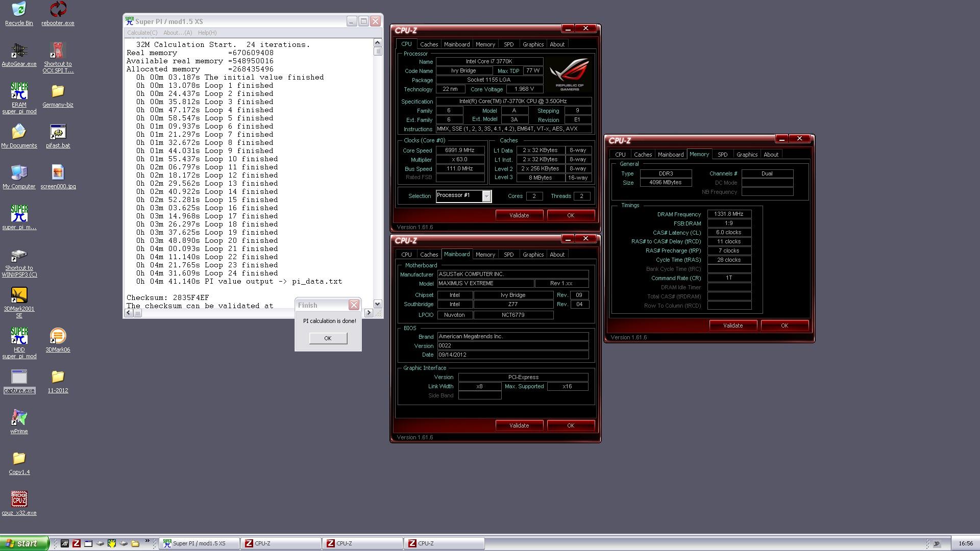
Task: Open the About...(A) menu in Super PI
Action: [x=178, y=33]
